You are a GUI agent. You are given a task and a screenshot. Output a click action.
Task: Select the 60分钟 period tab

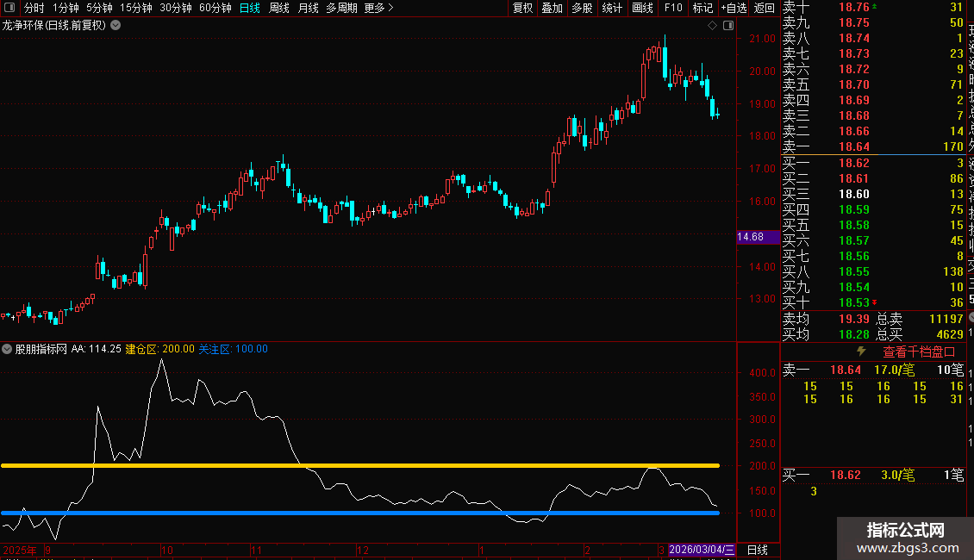(215, 8)
